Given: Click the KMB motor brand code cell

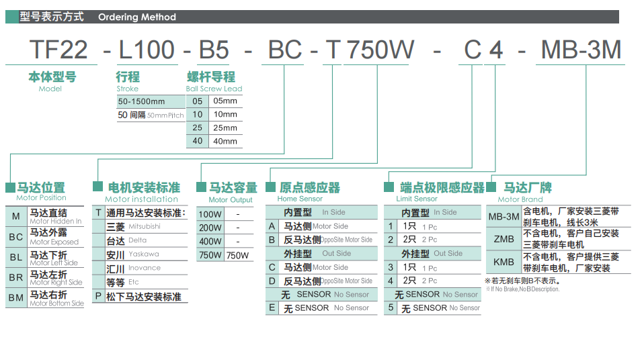Looking at the screenshot, I should [503, 262].
